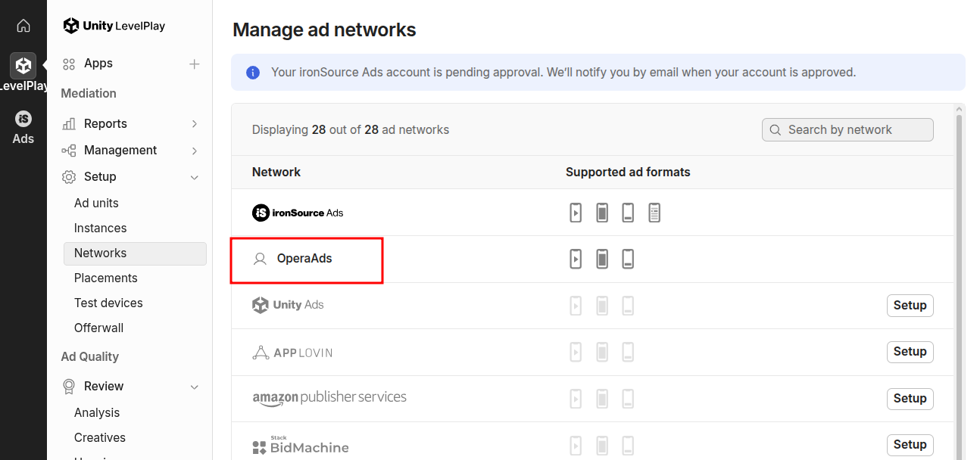This screenshot has width=980, height=460.
Task: Click the Amazon Publisher Services banner icon
Action: [628, 398]
